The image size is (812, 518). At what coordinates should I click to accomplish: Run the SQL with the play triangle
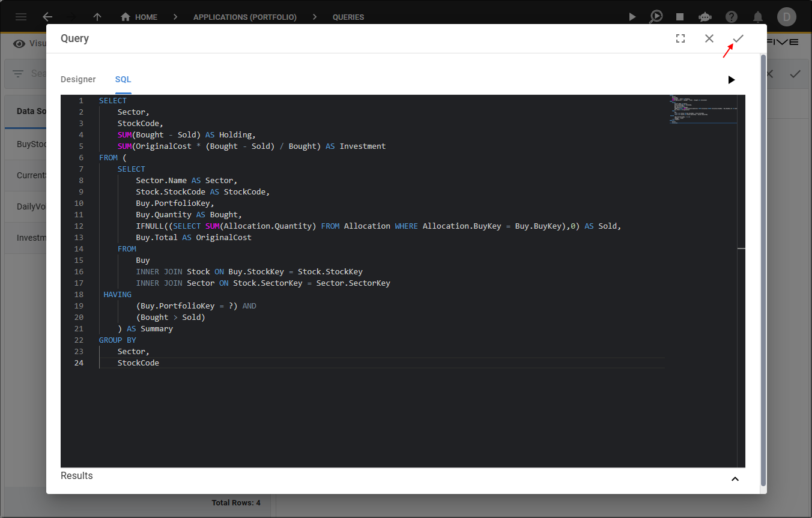(x=731, y=80)
